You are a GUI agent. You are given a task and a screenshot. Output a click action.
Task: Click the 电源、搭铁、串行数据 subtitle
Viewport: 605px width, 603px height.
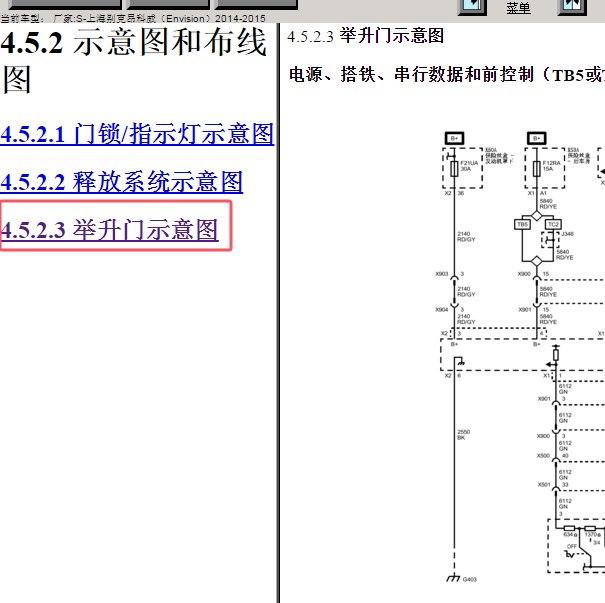(447, 74)
